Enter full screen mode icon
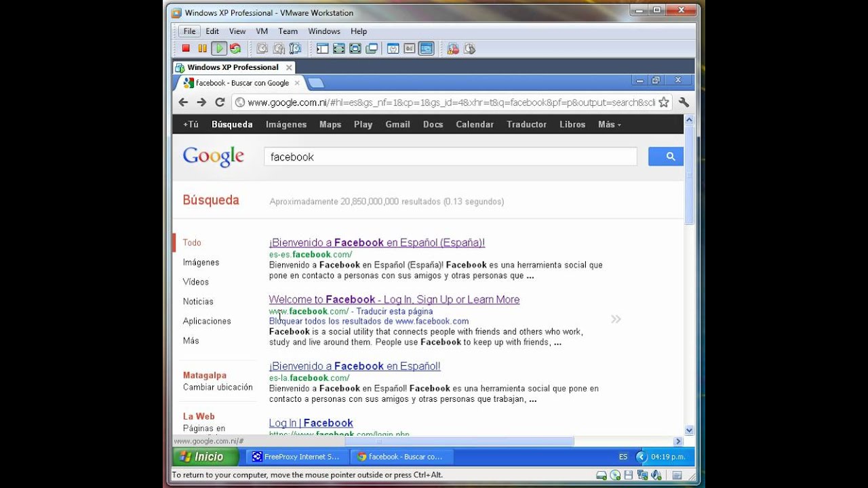Image resolution: width=868 pixels, height=488 pixels. click(355, 48)
